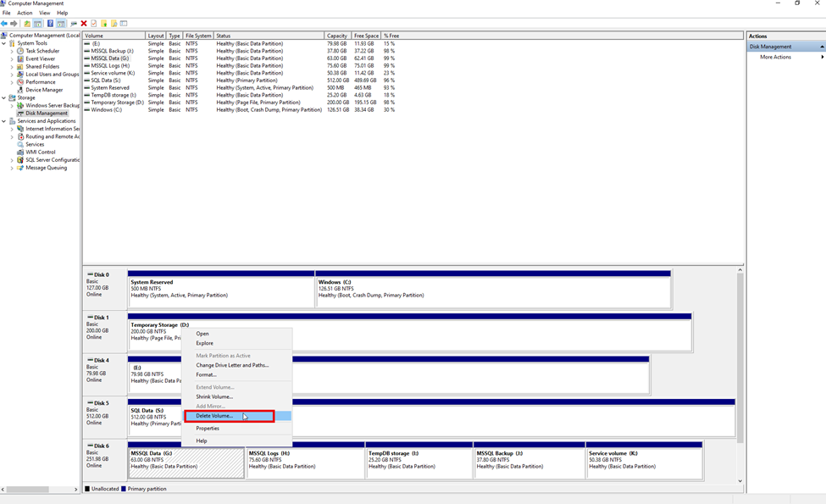The width and height of the screenshot is (826, 504).
Task: Expand the SQL Server Configuration node
Action: point(12,160)
